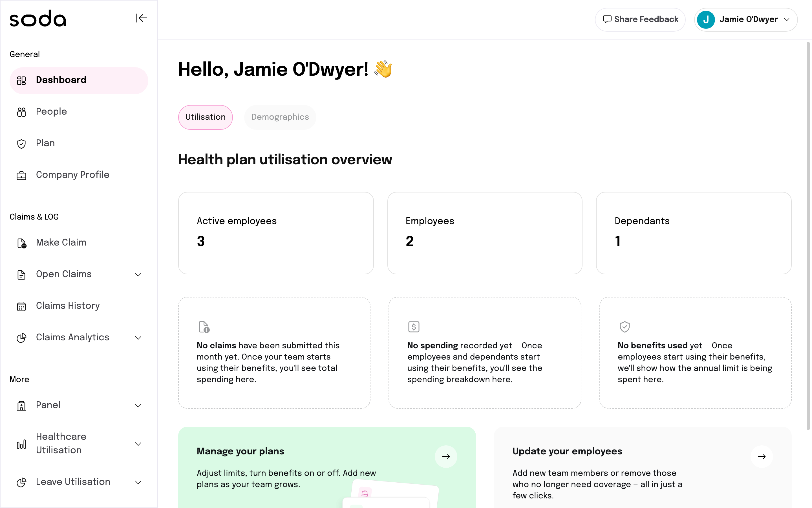Click the Healthcare Utilisation label
The image size is (812, 508).
coord(61,443)
